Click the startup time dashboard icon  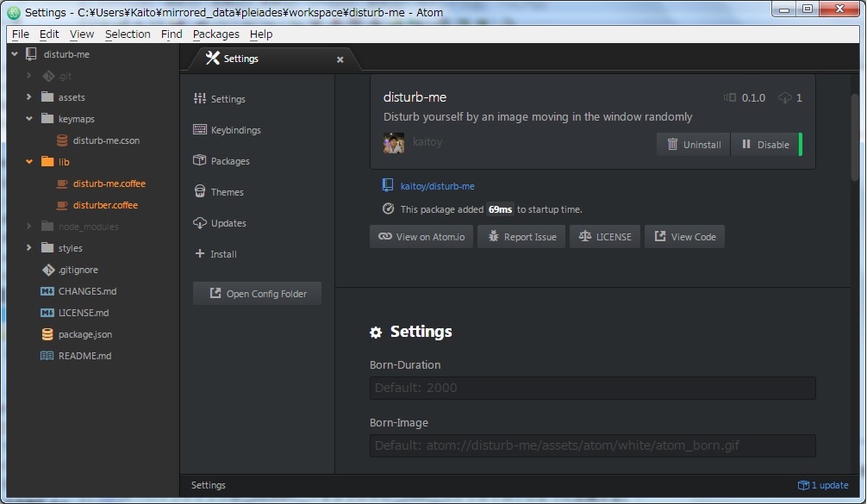point(388,208)
